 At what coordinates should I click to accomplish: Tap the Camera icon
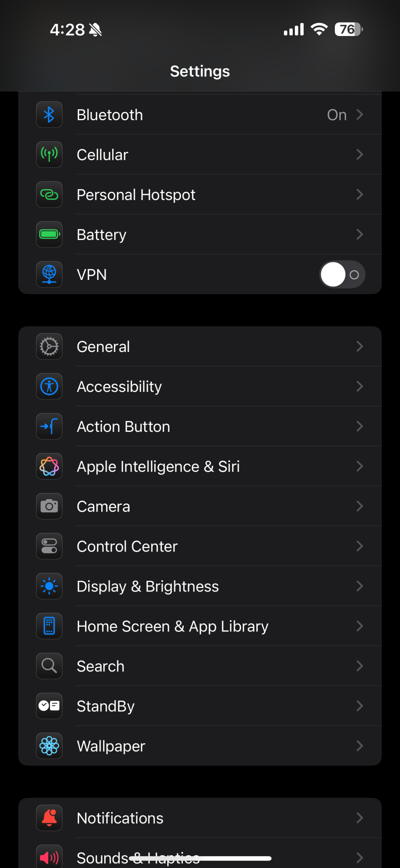pyautogui.click(x=49, y=506)
